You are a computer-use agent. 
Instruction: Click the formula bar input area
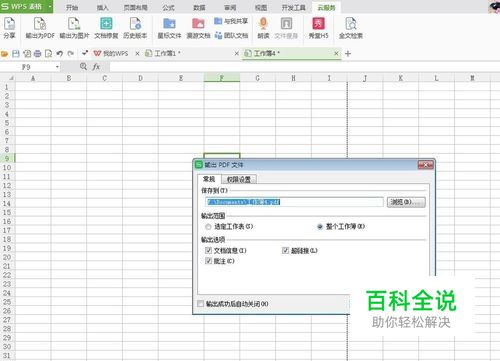click(x=304, y=67)
